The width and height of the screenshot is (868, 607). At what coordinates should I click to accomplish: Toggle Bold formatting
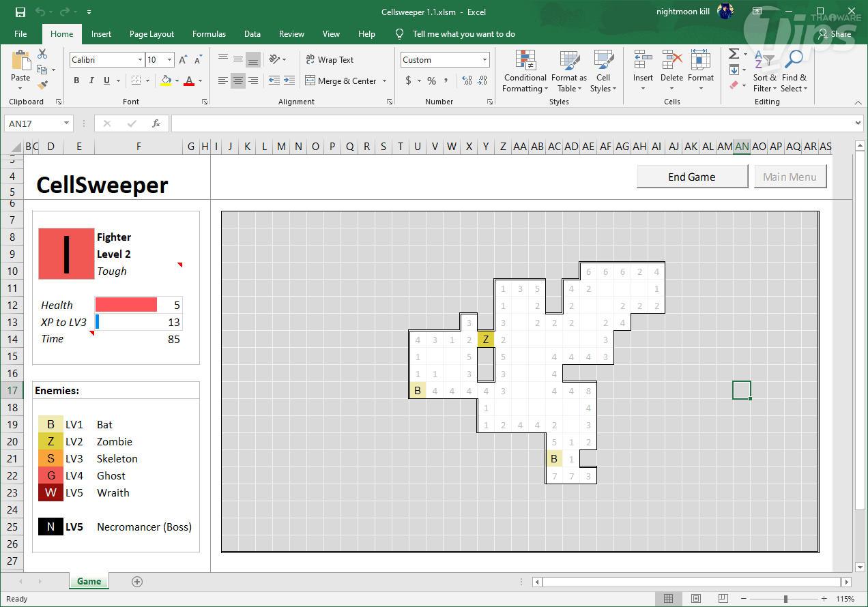pos(76,80)
